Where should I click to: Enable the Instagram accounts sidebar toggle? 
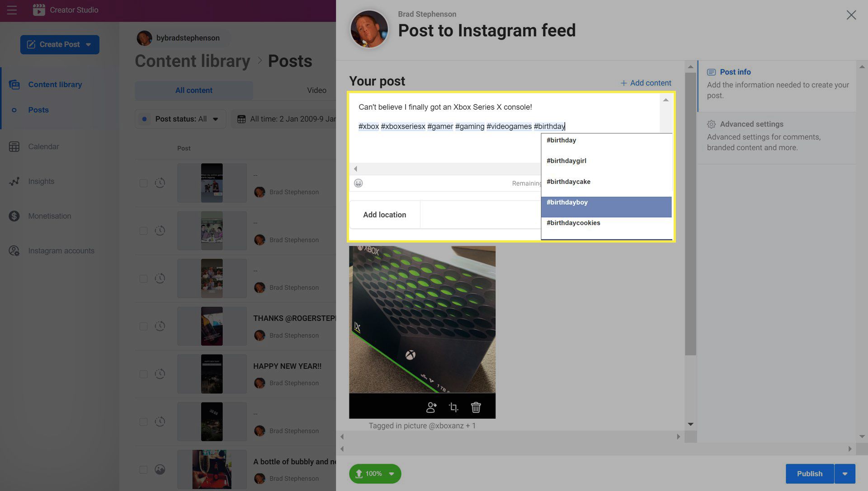pos(61,250)
